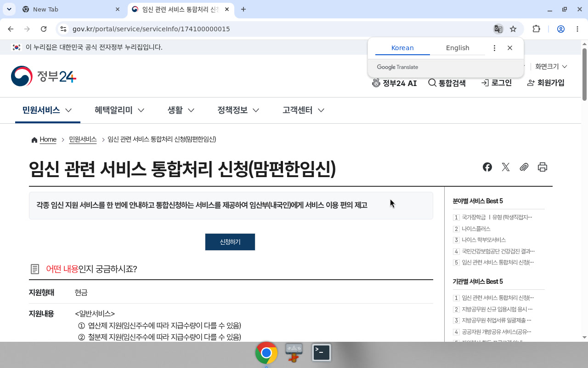Open 공공자원 개방공유 서비스 link

click(x=497, y=332)
